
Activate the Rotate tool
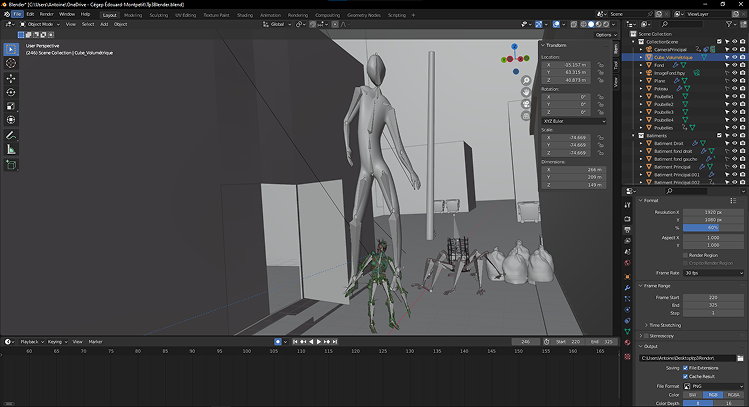point(11,92)
